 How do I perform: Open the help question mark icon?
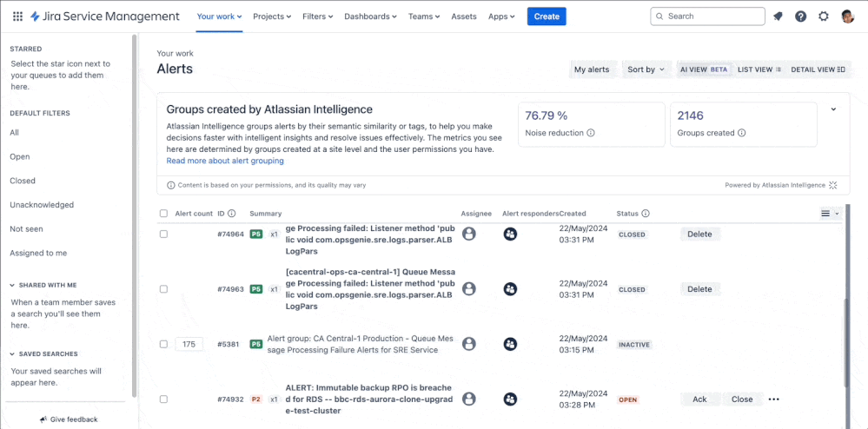point(800,16)
